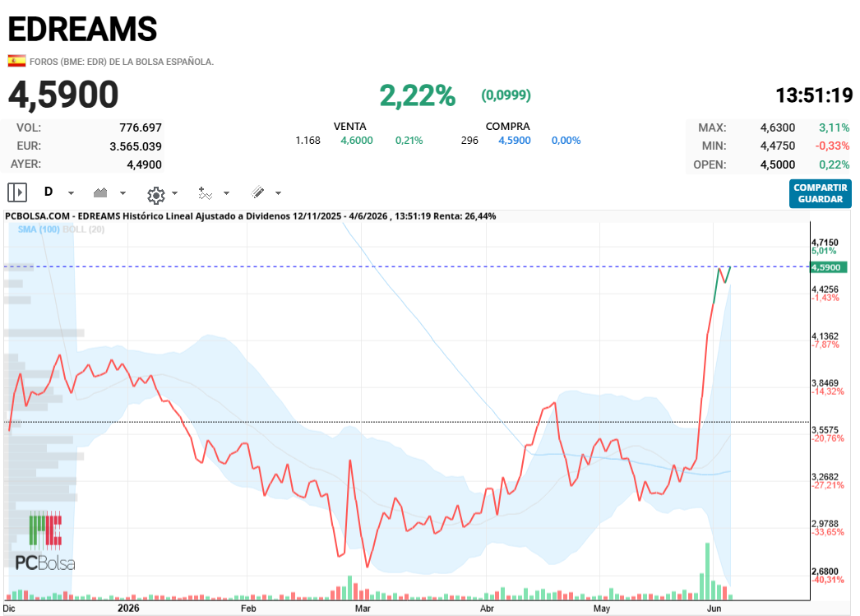Click the Mar label on time axis
The image size is (860, 616).
point(363,609)
